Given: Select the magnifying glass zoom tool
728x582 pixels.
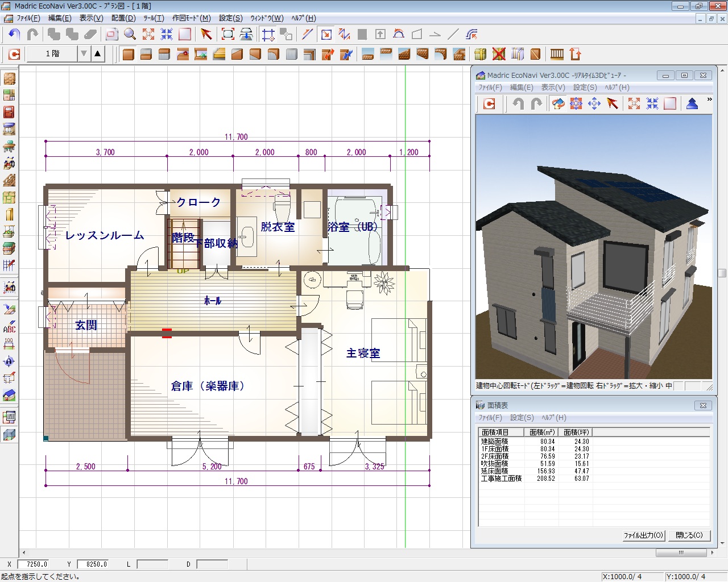Looking at the screenshot, I should point(130,35).
